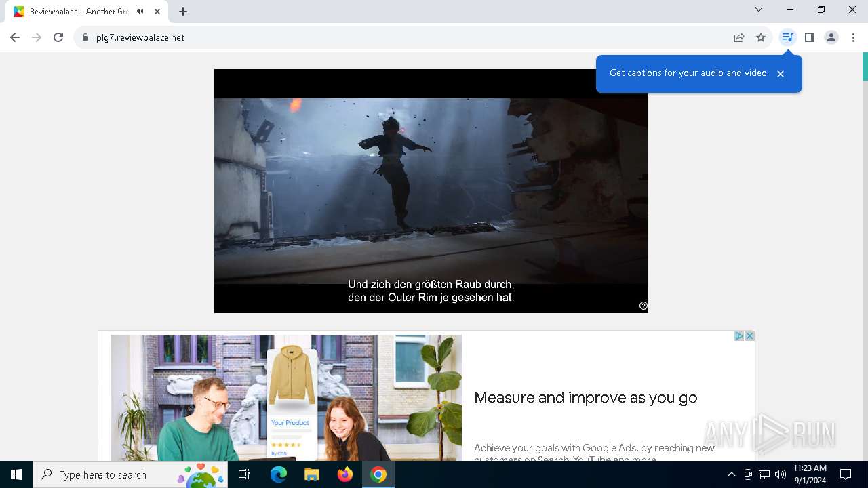Open the Windows Start menu
The image size is (868, 488).
pos(16,474)
